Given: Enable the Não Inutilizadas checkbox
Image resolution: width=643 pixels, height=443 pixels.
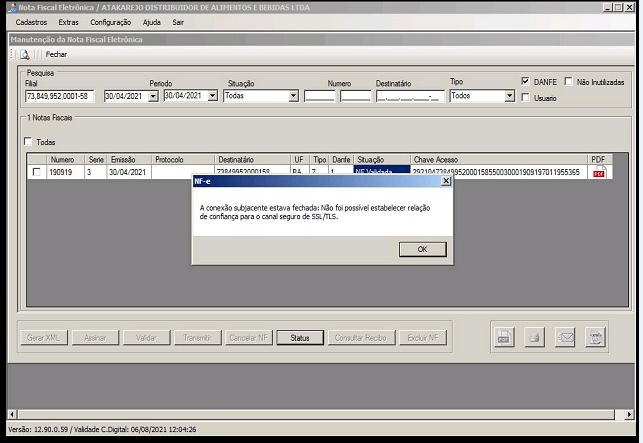Looking at the screenshot, I should tap(568, 81).
